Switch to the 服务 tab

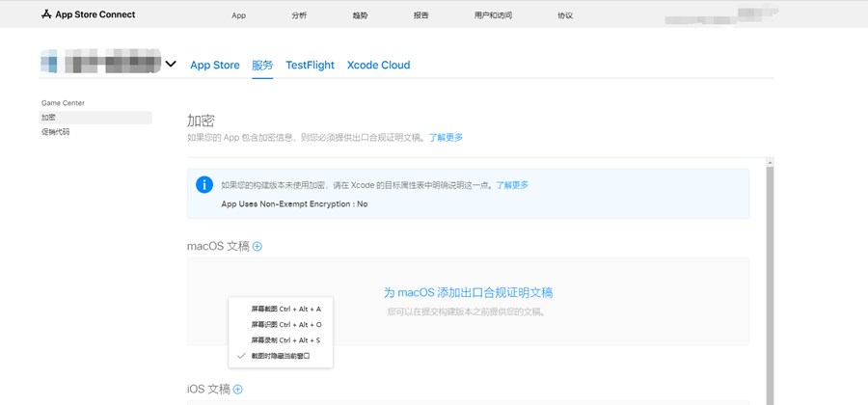[262, 66]
